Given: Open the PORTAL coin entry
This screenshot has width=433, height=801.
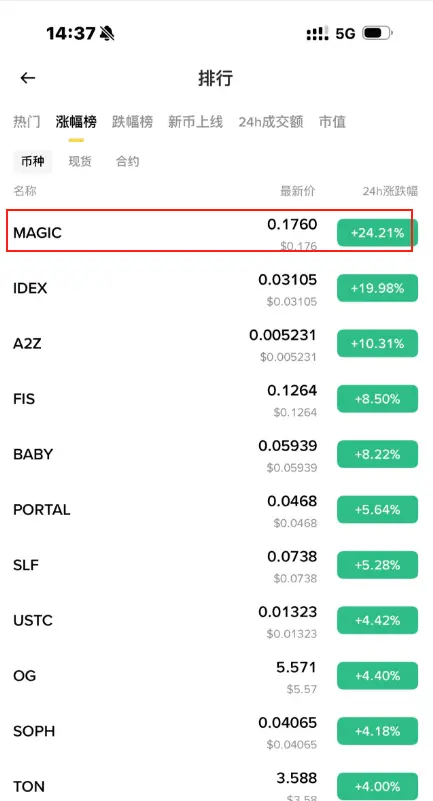Looking at the screenshot, I should (216, 509).
